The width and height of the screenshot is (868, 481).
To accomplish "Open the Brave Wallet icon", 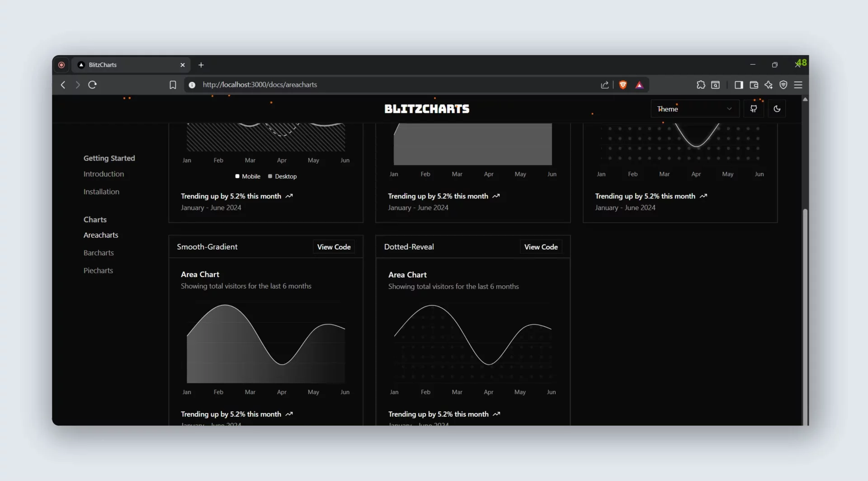I will pos(753,85).
